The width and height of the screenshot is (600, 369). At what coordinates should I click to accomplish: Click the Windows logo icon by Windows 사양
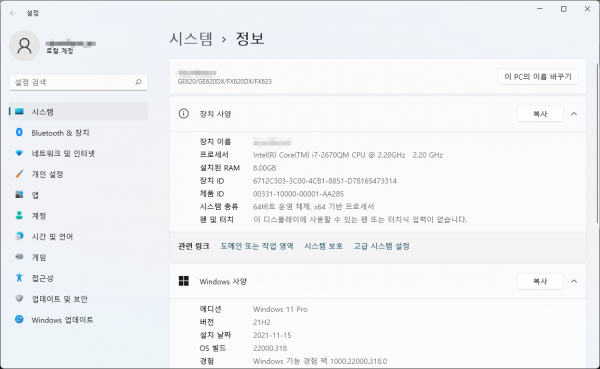coord(184,281)
